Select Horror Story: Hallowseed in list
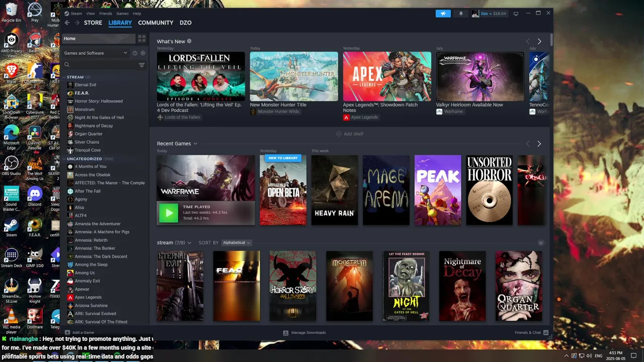Viewport: 644px width, 362px height. coord(99,101)
